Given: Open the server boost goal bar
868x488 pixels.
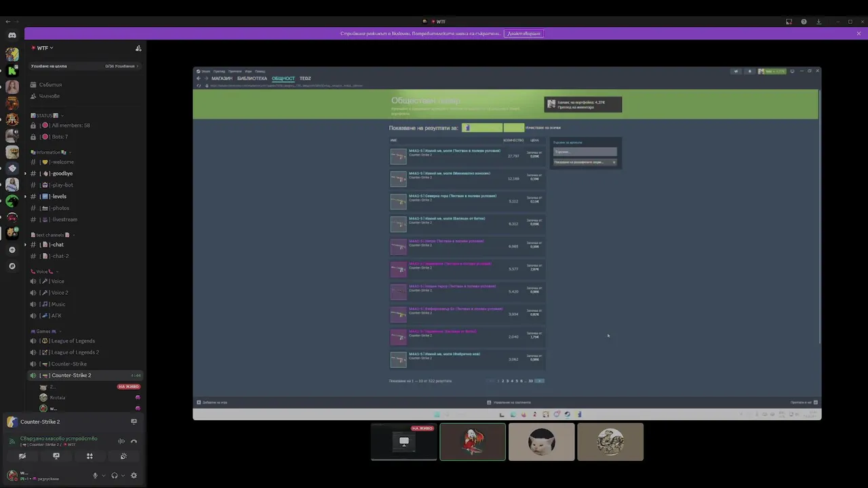Looking at the screenshot, I should pos(84,66).
